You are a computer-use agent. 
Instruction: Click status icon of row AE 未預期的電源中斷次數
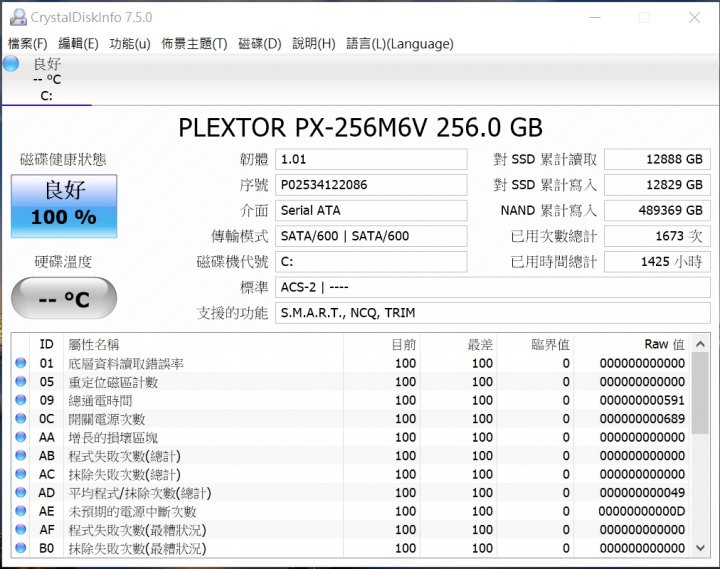click(21, 511)
